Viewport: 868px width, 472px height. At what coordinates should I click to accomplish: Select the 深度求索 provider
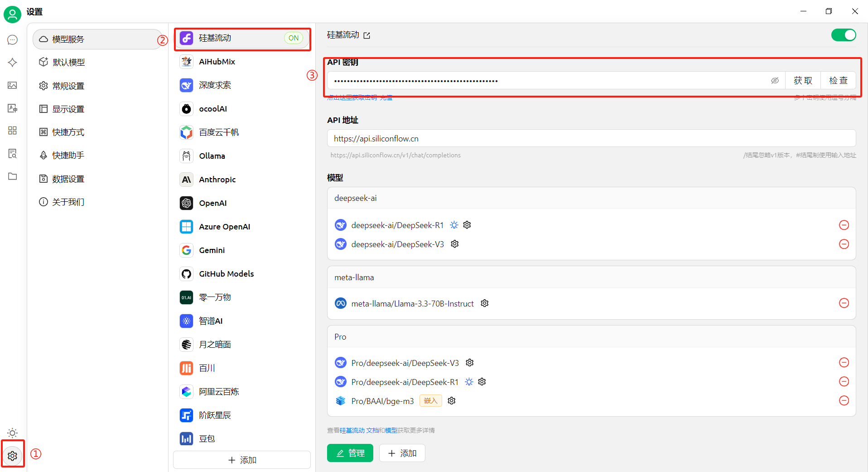[x=242, y=85]
